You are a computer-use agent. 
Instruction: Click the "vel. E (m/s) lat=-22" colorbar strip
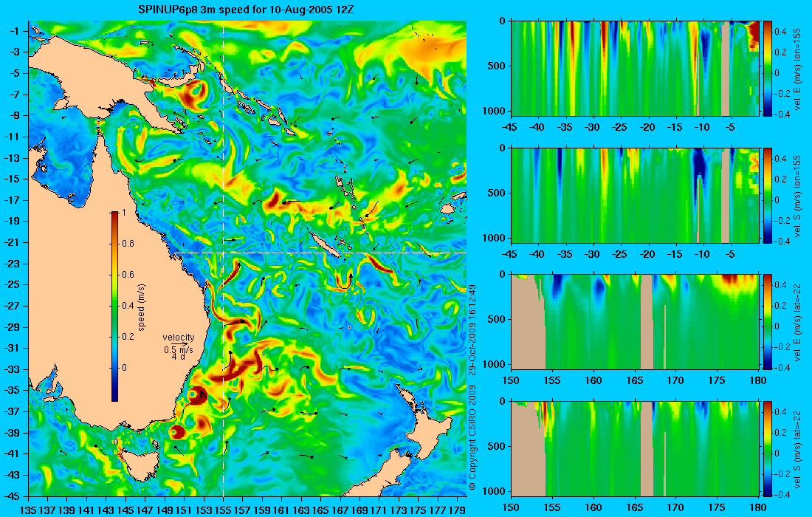768,322
